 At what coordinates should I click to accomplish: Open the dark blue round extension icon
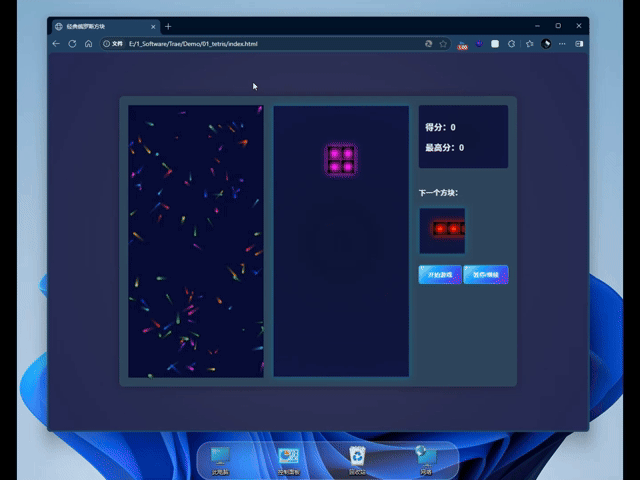pos(479,43)
